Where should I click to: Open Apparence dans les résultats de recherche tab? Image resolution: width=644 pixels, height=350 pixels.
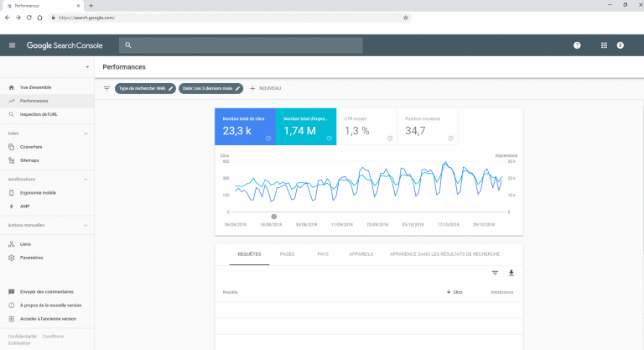pyautogui.click(x=444, y=254)
